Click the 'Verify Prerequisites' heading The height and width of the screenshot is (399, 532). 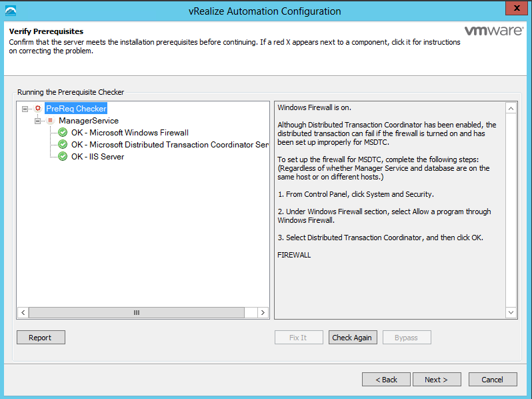click(x=46, y=31)
